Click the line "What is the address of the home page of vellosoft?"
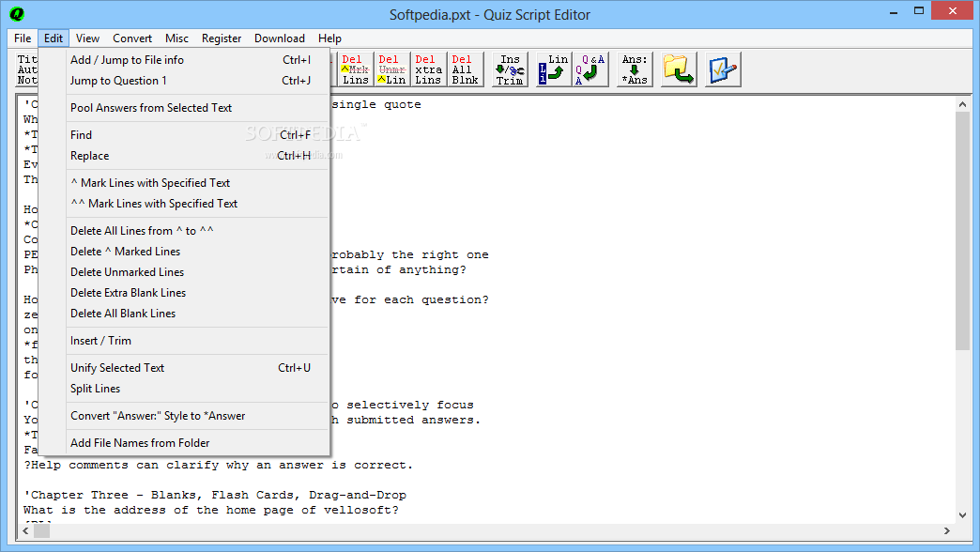 point(211,510)
